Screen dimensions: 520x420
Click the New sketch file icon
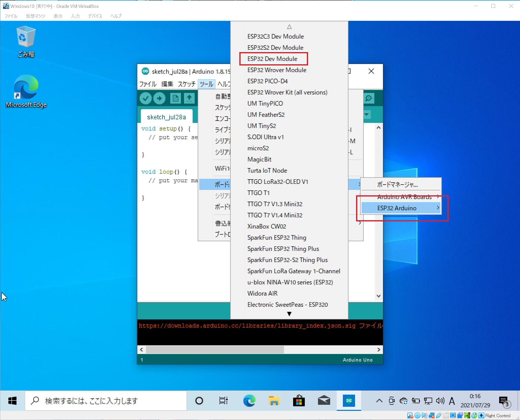[x=175, y=99]
